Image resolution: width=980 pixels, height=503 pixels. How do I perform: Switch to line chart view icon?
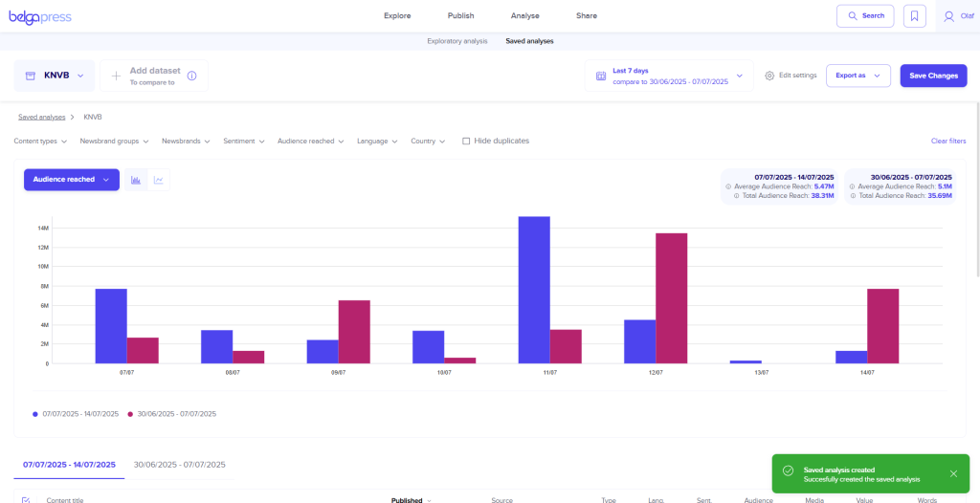click(x=158, y=180)
